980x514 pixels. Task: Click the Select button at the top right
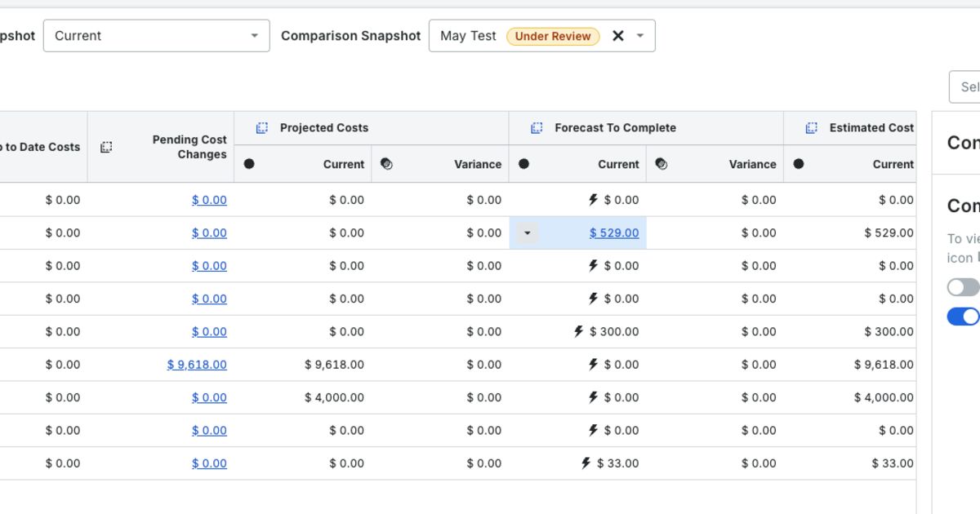pos(966,86)
